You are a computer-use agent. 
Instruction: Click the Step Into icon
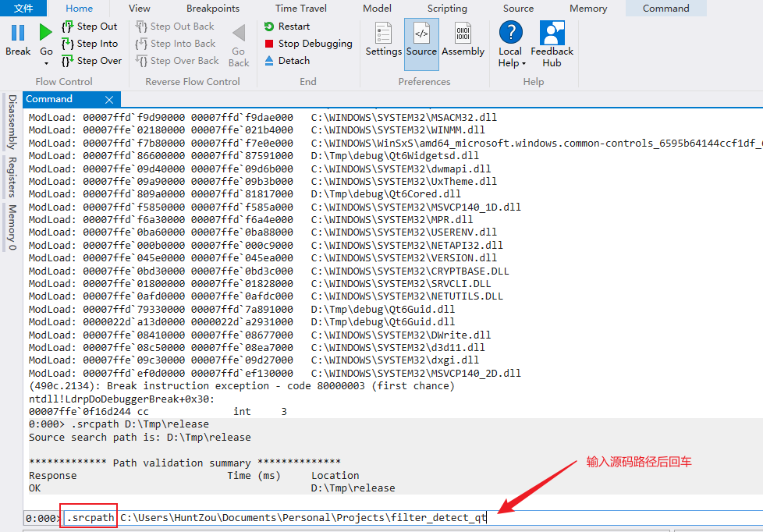[x=68, y=44]
